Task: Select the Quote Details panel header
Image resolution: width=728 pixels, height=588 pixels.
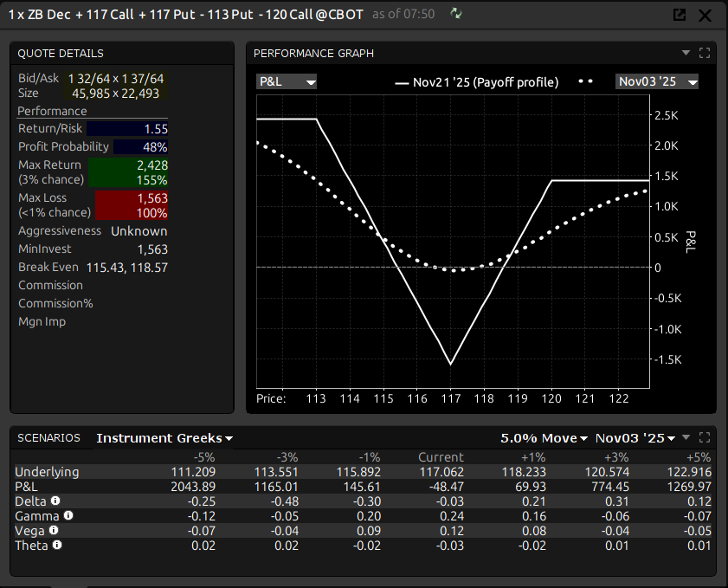Action: (61, 54)
